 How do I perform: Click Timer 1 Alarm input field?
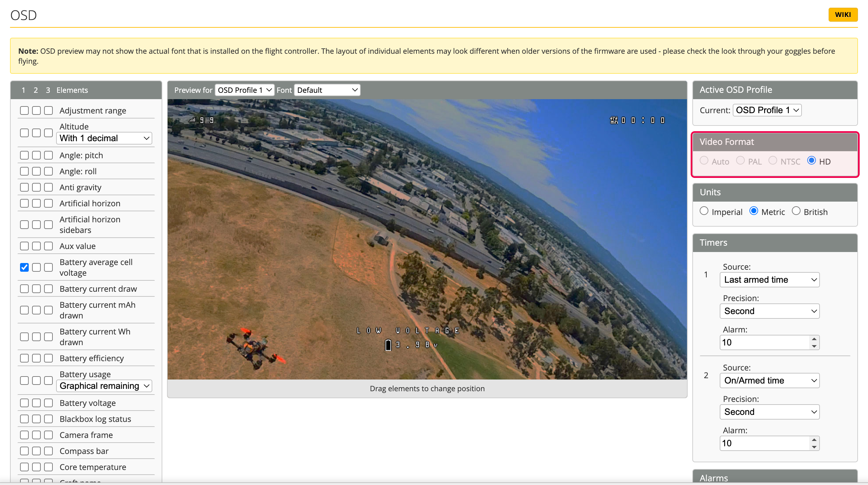[764, 342]
